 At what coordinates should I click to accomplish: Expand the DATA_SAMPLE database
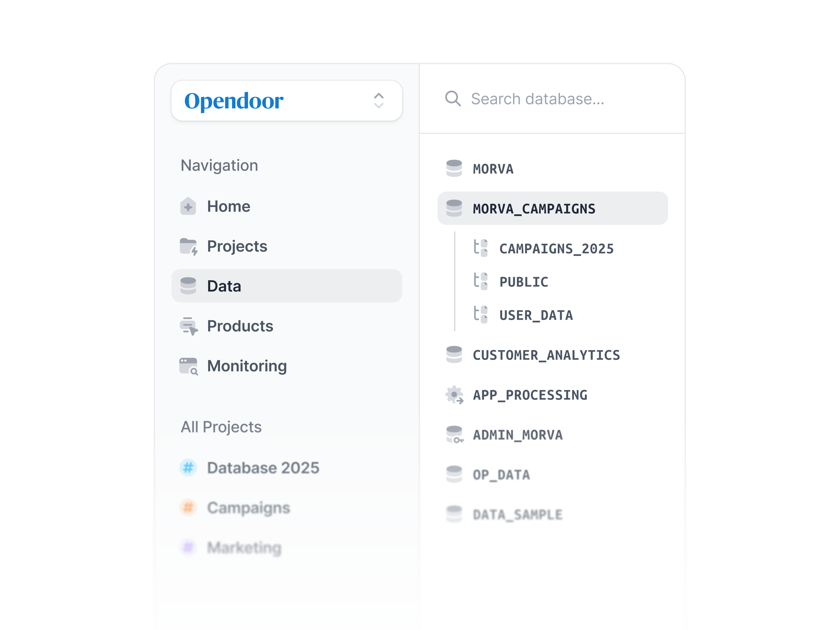click(x=553, y=514)
